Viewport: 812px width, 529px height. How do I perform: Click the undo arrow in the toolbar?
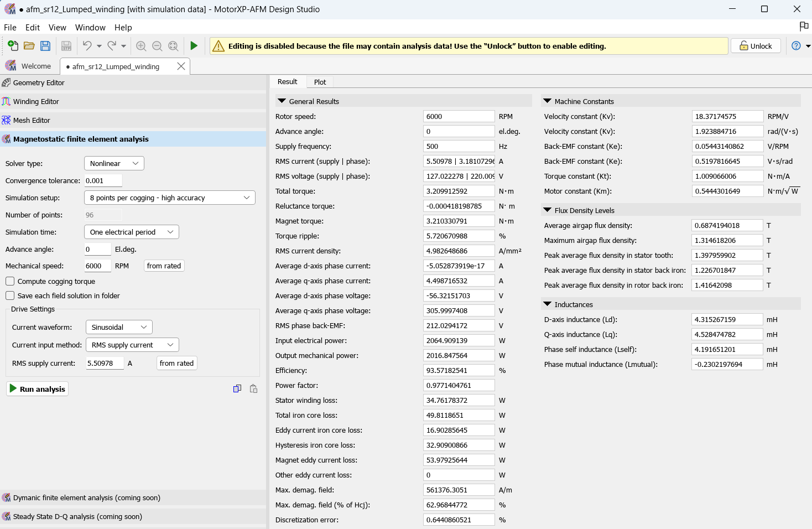[x=87, y=46]
